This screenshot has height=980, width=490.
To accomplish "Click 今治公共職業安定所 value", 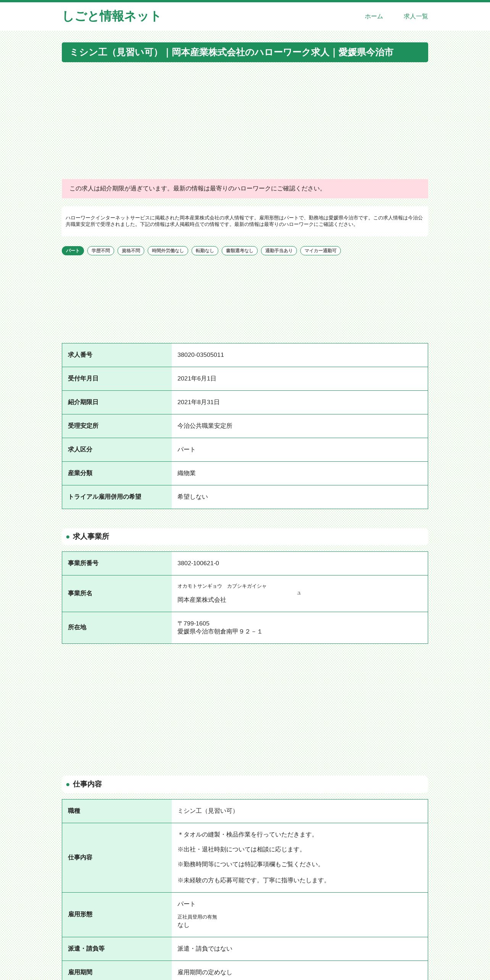I will point(205,426).
